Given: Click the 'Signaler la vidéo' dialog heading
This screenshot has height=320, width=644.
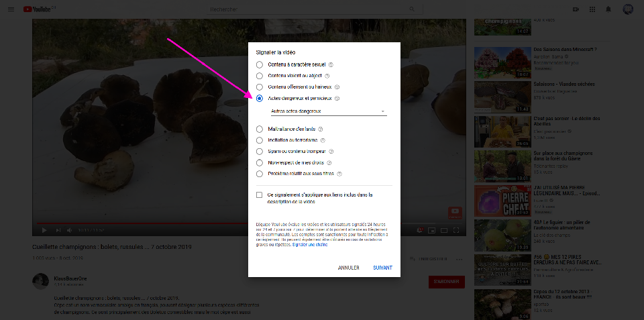Looking at the screenshot, I should click(275, 52).
